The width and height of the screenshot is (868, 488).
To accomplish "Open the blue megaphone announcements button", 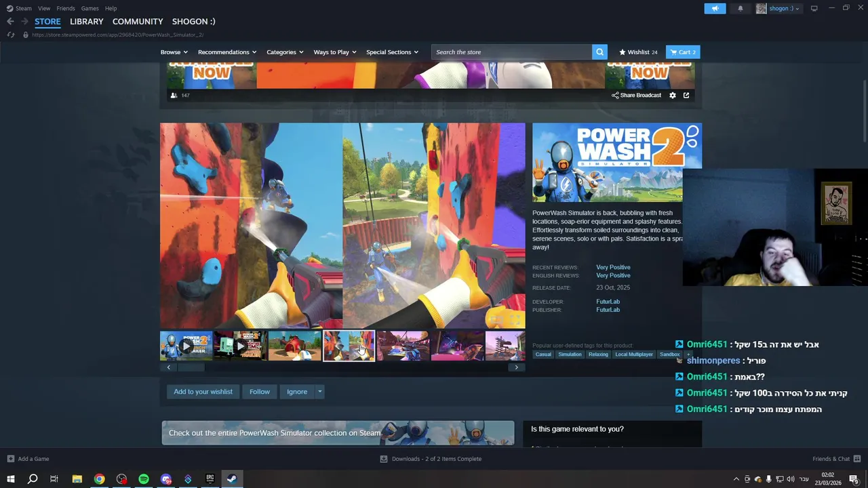I will click(x=715, y=8).
